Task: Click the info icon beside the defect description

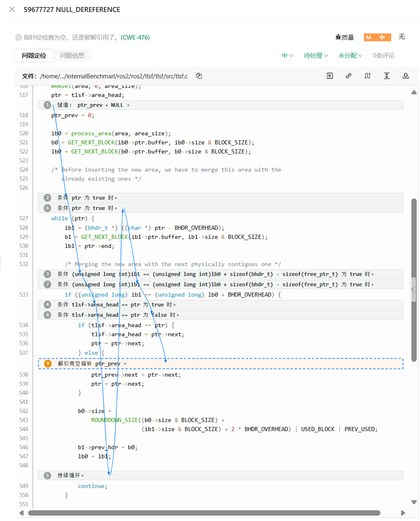Action: click(18, 38)
